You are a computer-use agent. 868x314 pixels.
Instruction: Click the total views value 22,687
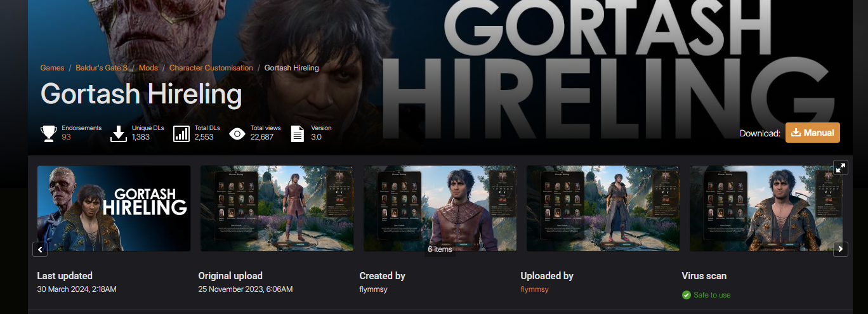(x=262, y=136)
